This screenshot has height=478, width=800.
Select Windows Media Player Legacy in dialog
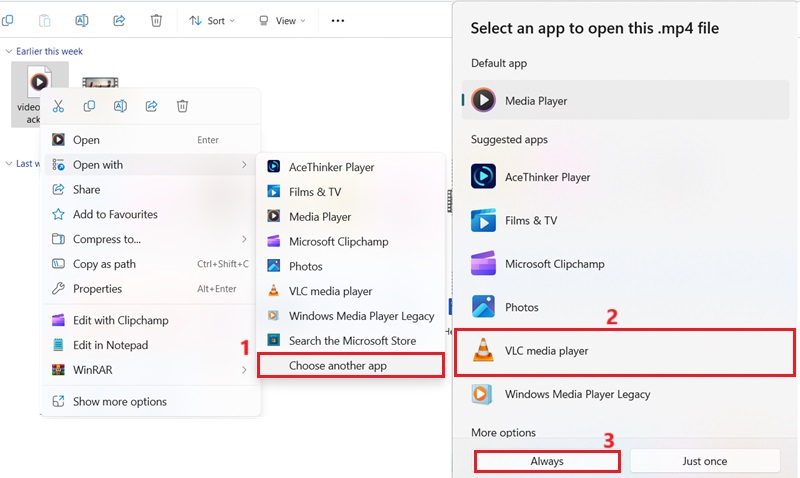[x=626, y=394]
